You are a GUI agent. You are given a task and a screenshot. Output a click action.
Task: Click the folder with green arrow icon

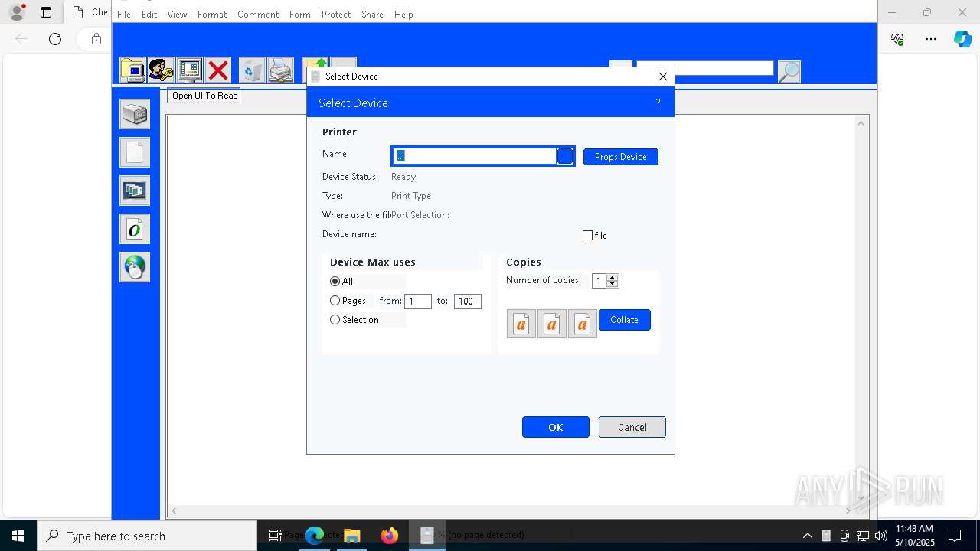coord(315,63)
